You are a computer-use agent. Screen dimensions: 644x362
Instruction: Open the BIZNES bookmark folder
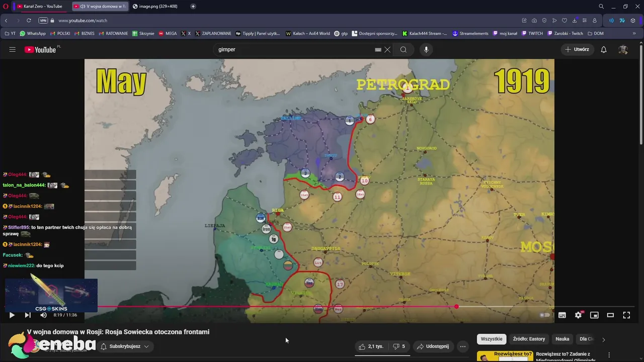[x=84, y=34]
